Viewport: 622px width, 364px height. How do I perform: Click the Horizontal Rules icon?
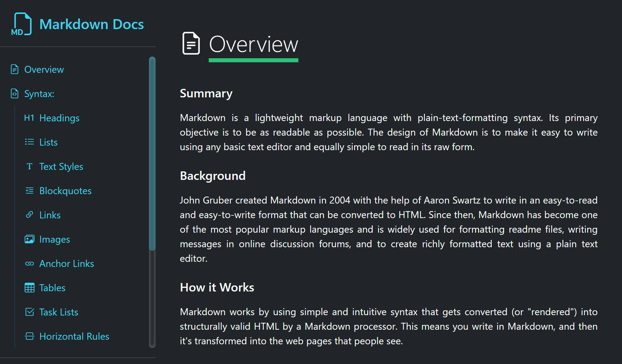29,336
